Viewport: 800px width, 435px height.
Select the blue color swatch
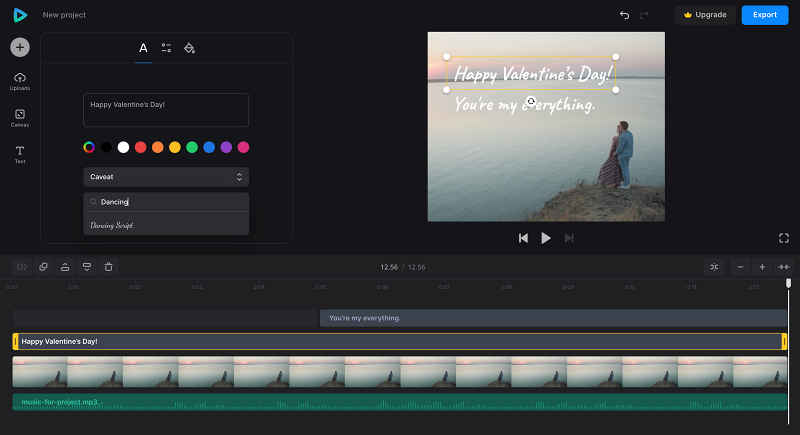coord(209,147)
